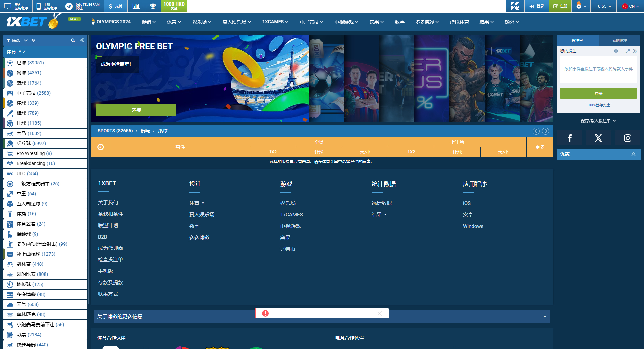Open 联盟计划 affiliate program footer link
Screen dimensions: 644x349
[x=108, y=226]
